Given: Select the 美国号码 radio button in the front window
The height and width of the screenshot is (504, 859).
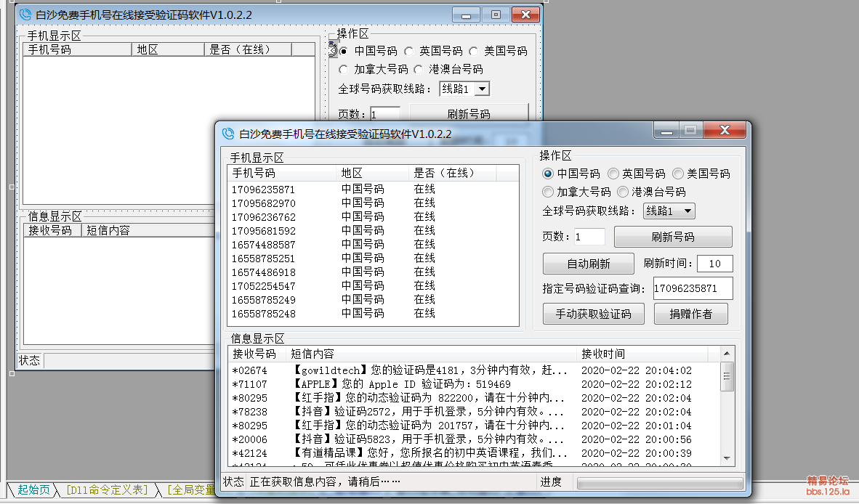Looking at the screenshot, I should (678, 174).
